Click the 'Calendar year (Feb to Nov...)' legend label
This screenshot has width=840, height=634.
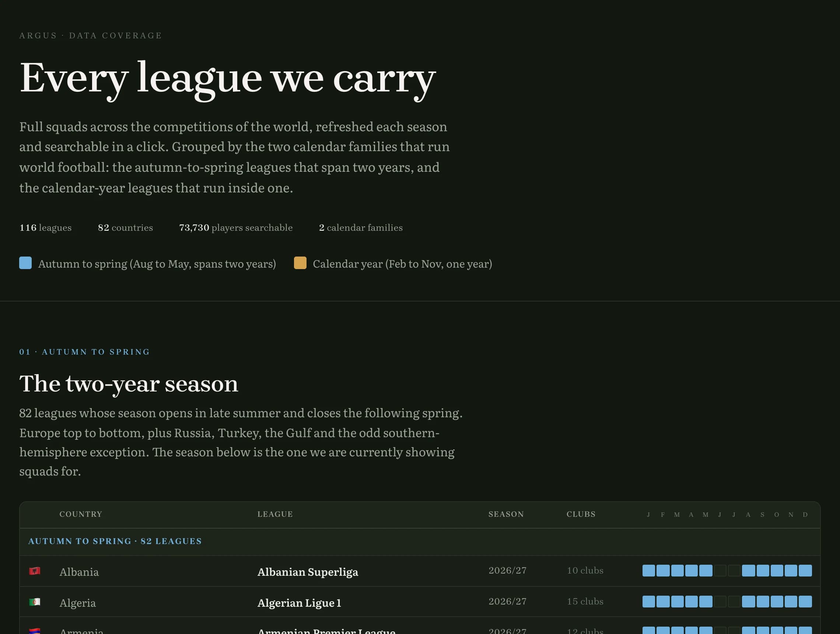(x=403, y=264)
